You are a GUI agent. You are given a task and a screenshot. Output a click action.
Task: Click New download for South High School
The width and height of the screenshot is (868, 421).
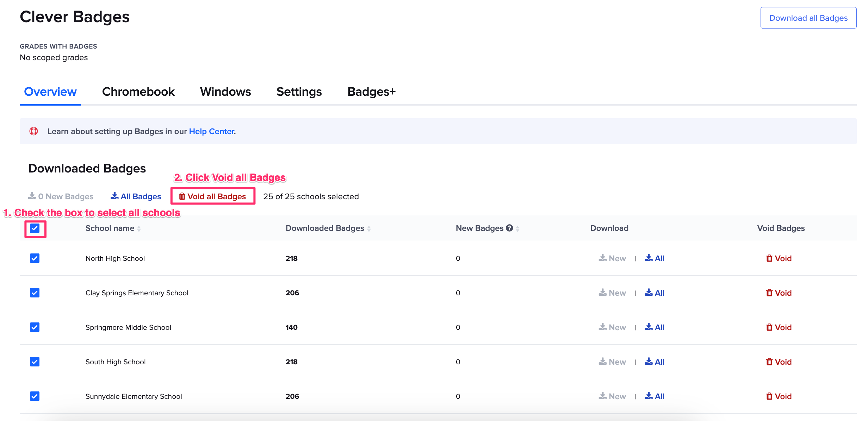(x=612, y=362)
